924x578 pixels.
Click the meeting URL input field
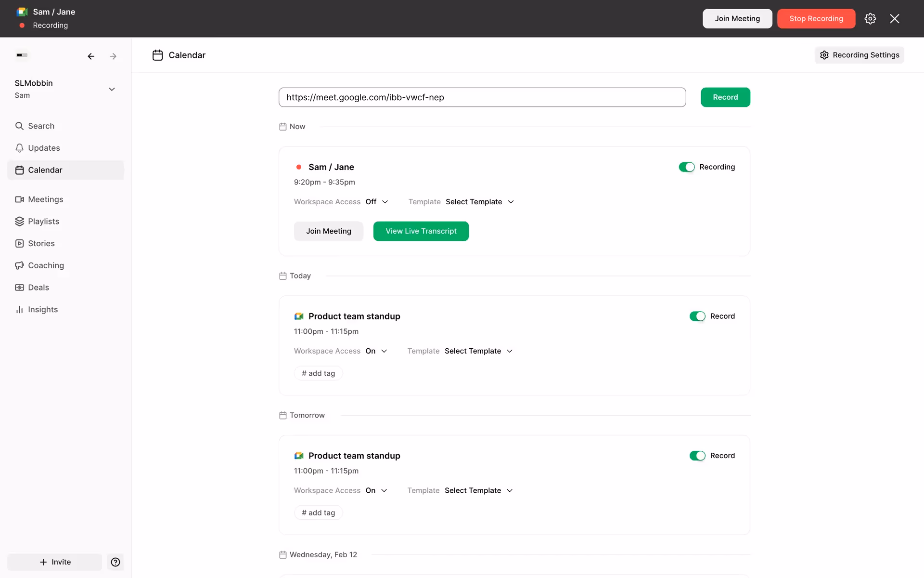coord(482,97)
